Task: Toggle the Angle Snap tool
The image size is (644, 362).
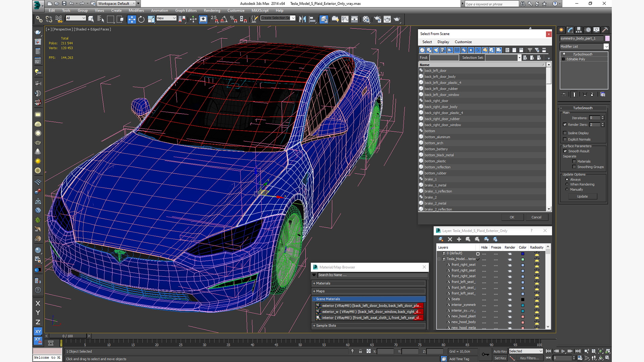Action: (x=224, y=19)
